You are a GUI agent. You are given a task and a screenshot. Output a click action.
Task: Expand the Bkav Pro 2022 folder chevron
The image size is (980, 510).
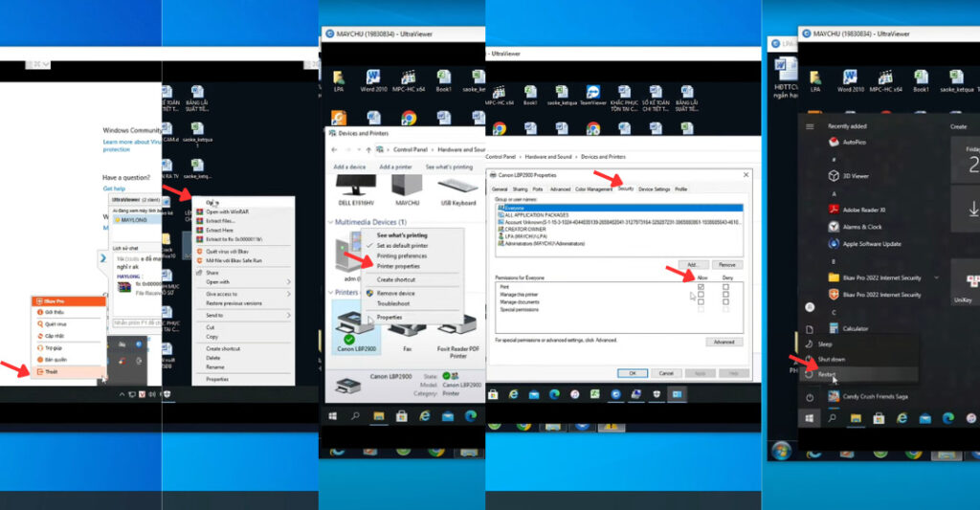pyautogui.click(x=936, y=277)
